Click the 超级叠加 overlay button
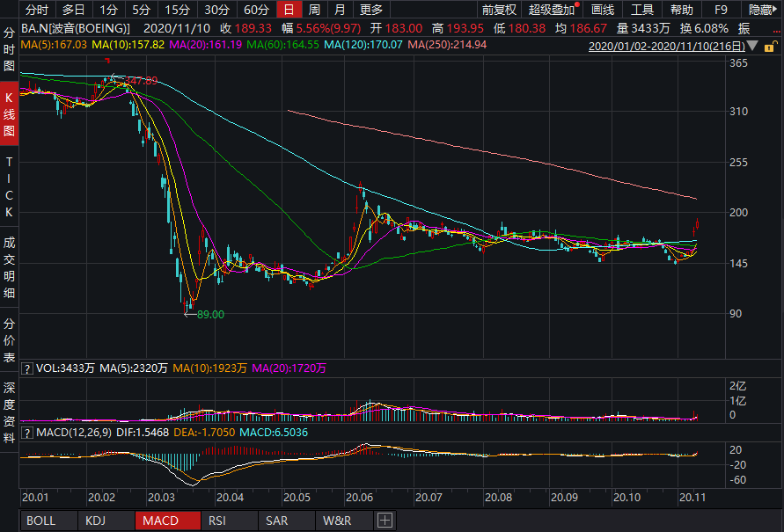 pos(553,10)
